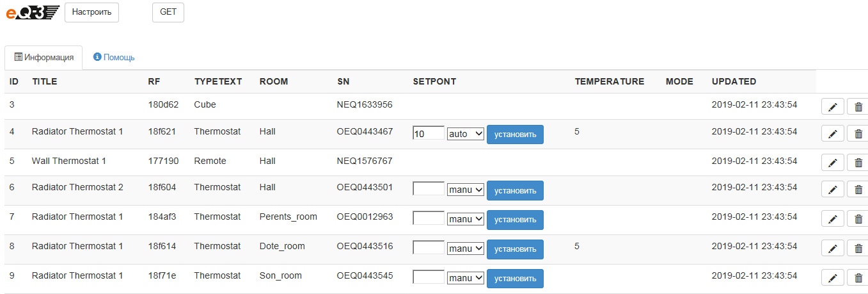Remove the Son_room thermostat via trash icon

(858, 278)
